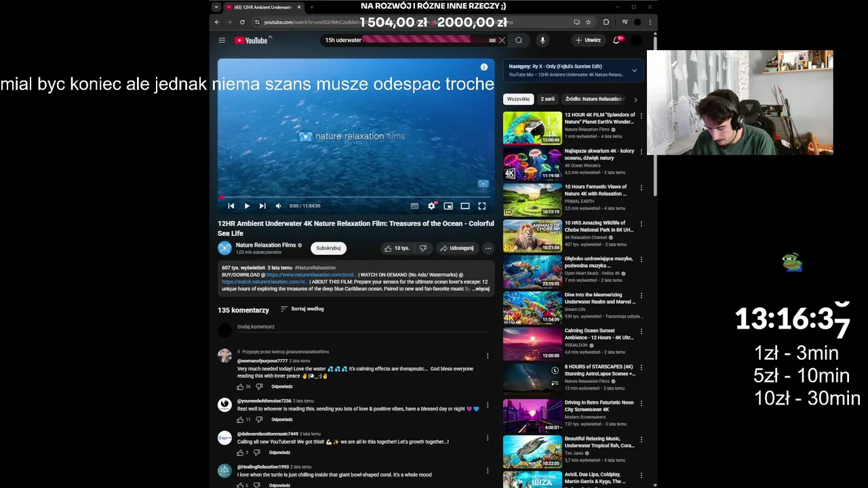Skip to the next video
Image resolution: width=868 pixels, height=488 pixels.
(262, 206)
